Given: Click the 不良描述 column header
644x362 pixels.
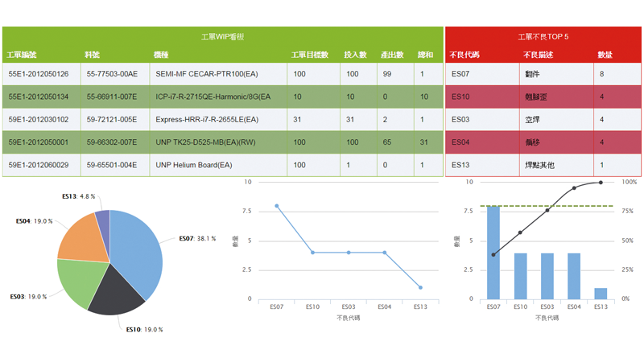Looking at the screenshot, I should pos(539,55).
